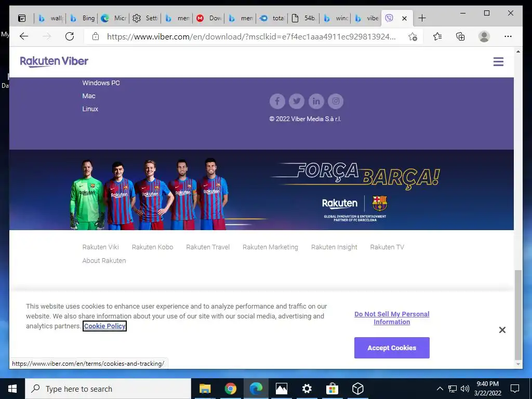Add this page to favorites
Viewport: 532px width, 399px height.
click(x=413, y=36)
